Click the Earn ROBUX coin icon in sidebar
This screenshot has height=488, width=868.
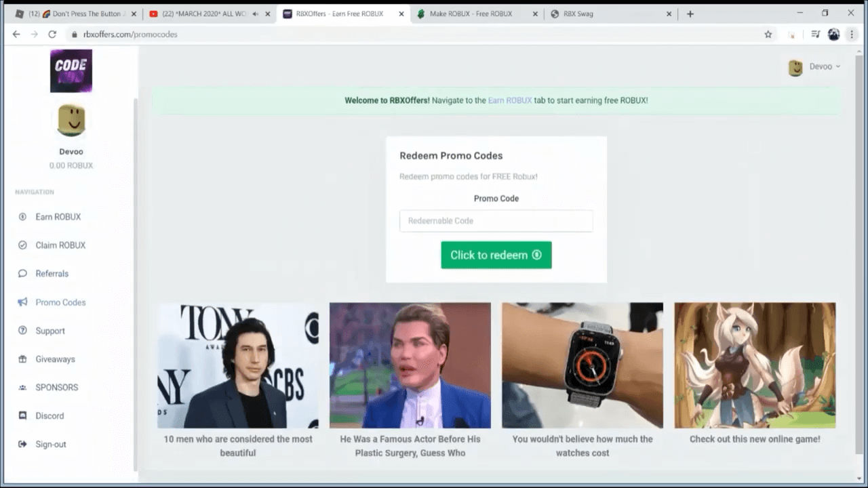pos(22,217)
